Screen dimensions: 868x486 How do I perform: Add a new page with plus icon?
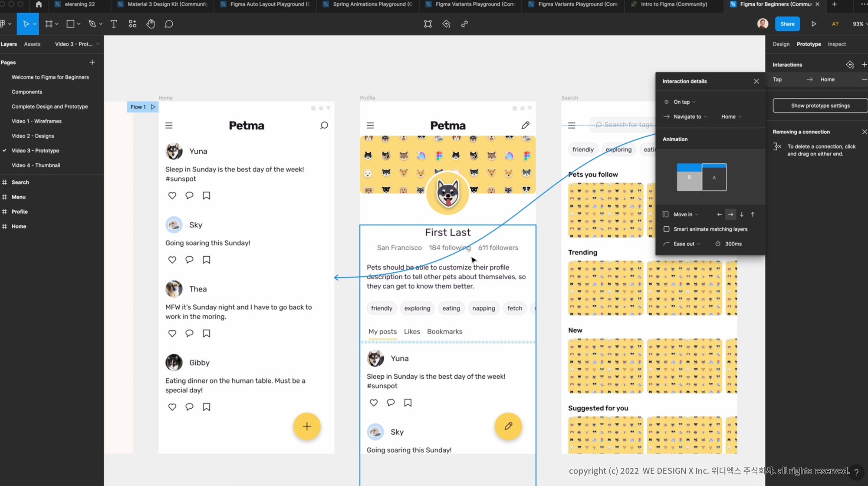coord(92,62)
